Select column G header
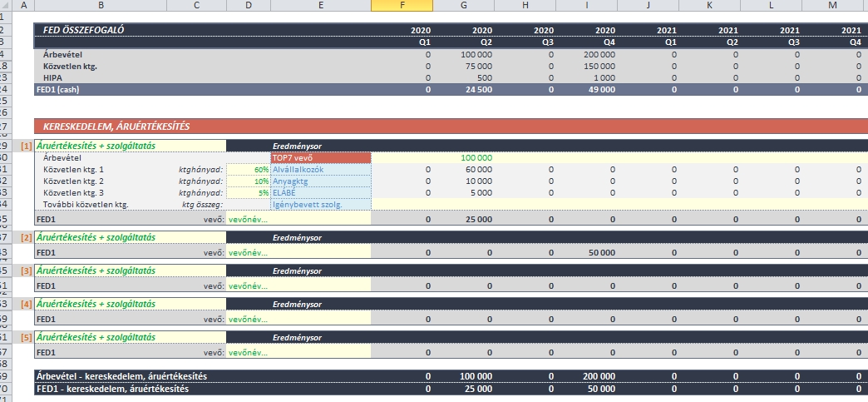The width and height of the screenshot is (868, 402). (x=463, y=6)
